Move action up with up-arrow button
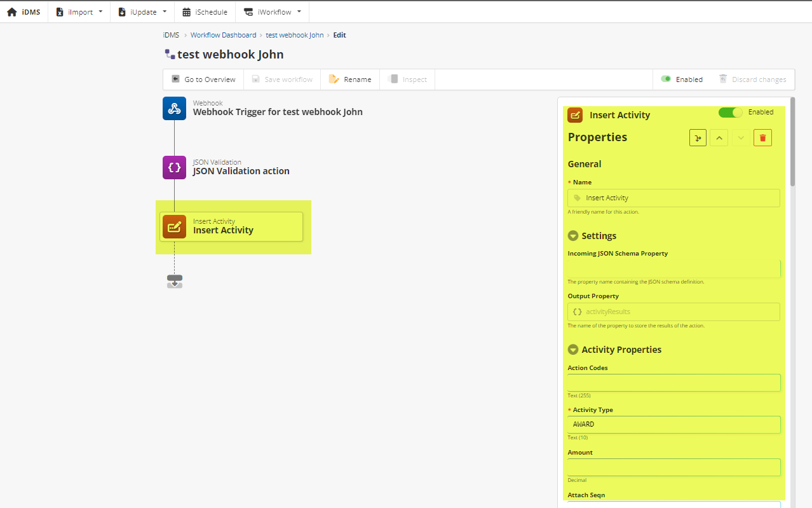 [x=719, y=138]
